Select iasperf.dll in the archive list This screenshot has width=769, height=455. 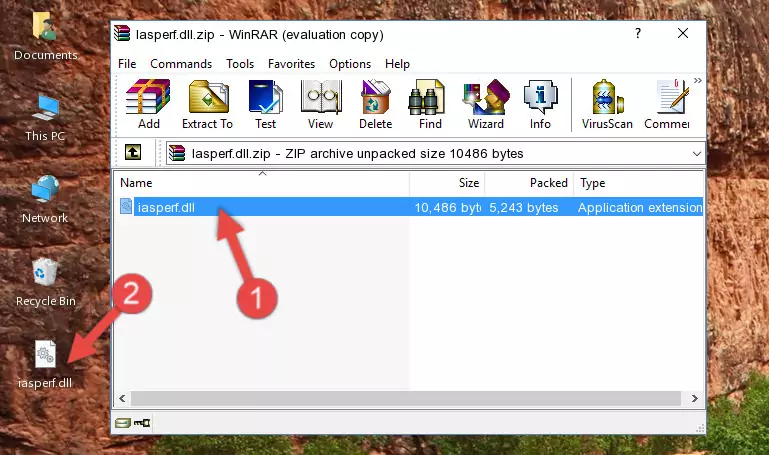pos(166,207)
